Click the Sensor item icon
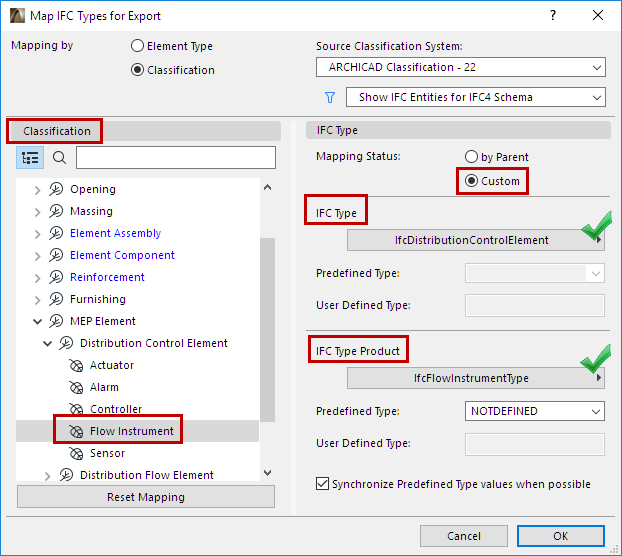The height and width of the screenshot is (556, 622). pos(76,453)
